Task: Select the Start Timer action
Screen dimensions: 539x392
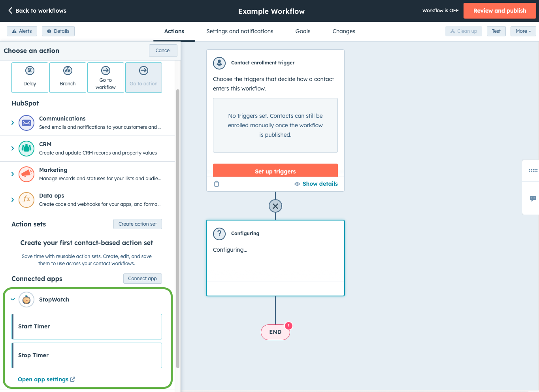Action: point(87,326)
